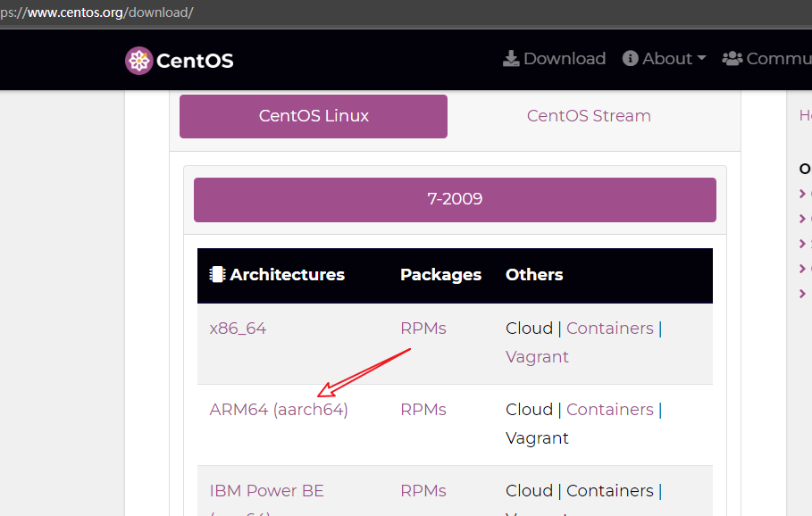Open Containers link in the x86_64 row
The width and height of the screenshot is (812, 516).
pyautogui.click(x=610, y=329)
